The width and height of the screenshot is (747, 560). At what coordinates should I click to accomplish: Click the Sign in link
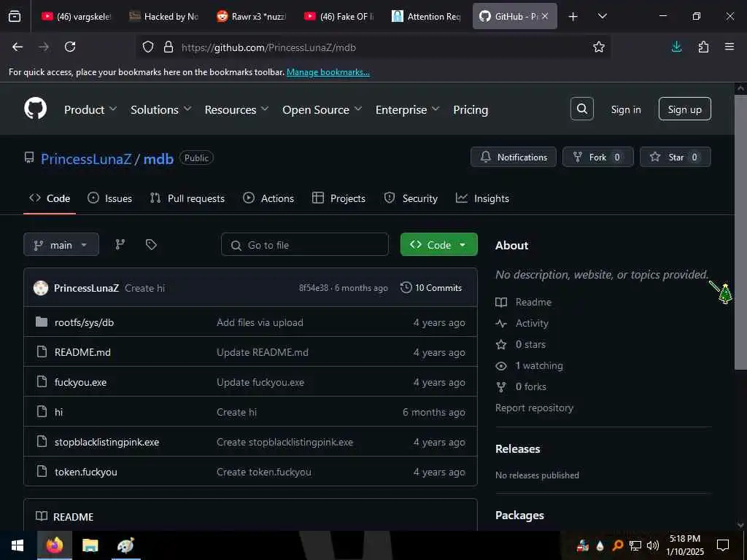pos(625,109)
